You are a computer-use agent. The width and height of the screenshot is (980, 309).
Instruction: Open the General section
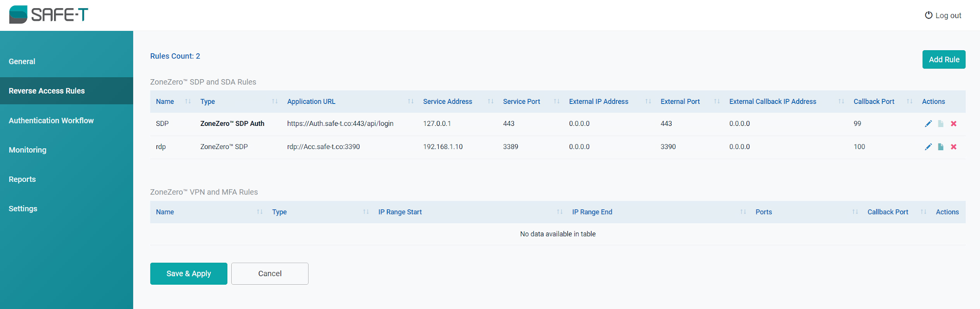(22, 62)
